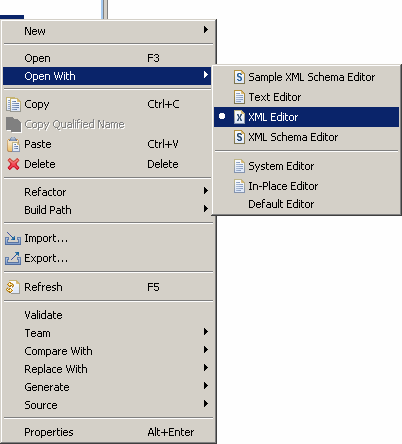Click the XML Editor X icon
This screenshot has height=444, width=402.
239,117
